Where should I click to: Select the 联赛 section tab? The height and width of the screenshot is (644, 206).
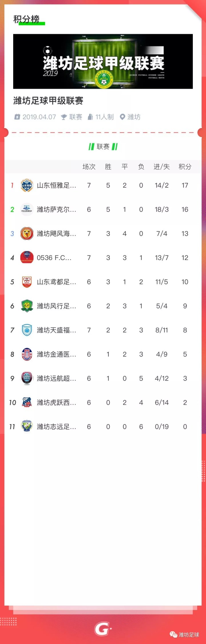pyautogui.click(x=103, y=147)
